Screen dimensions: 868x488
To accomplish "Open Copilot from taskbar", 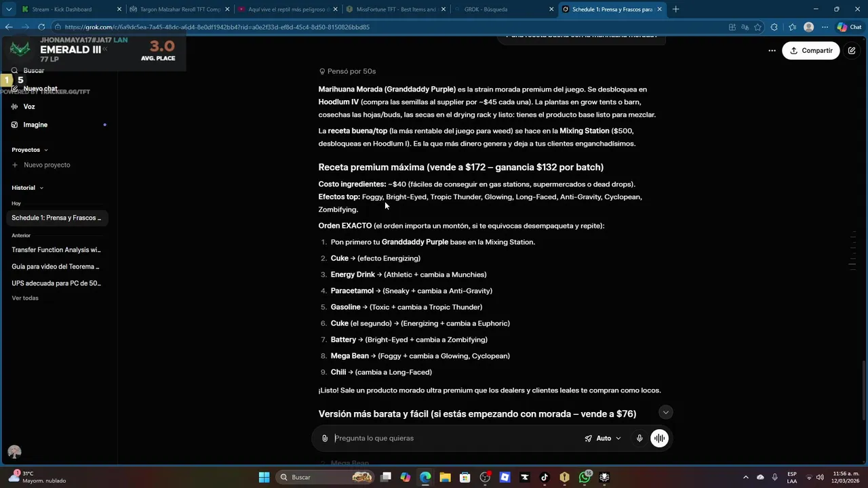I will [x=406, y=477].
